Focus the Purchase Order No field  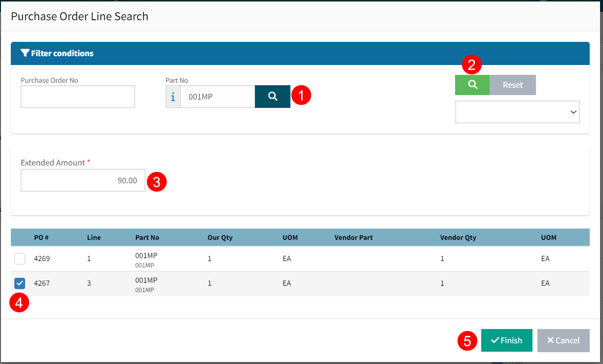click(77, 97)
